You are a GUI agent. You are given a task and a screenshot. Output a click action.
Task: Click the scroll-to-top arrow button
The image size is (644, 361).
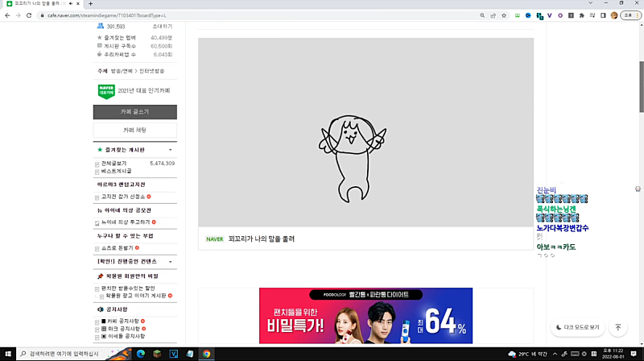click(x=617, y=328)
